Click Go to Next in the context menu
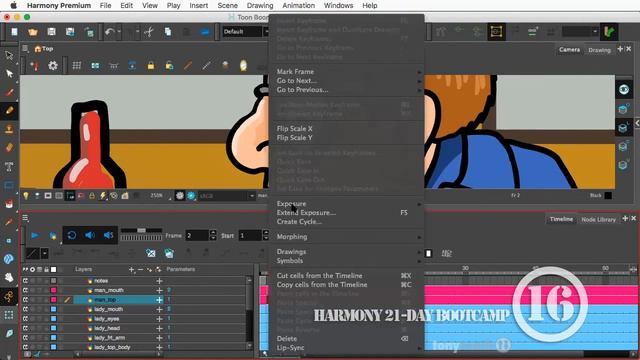 348,80
